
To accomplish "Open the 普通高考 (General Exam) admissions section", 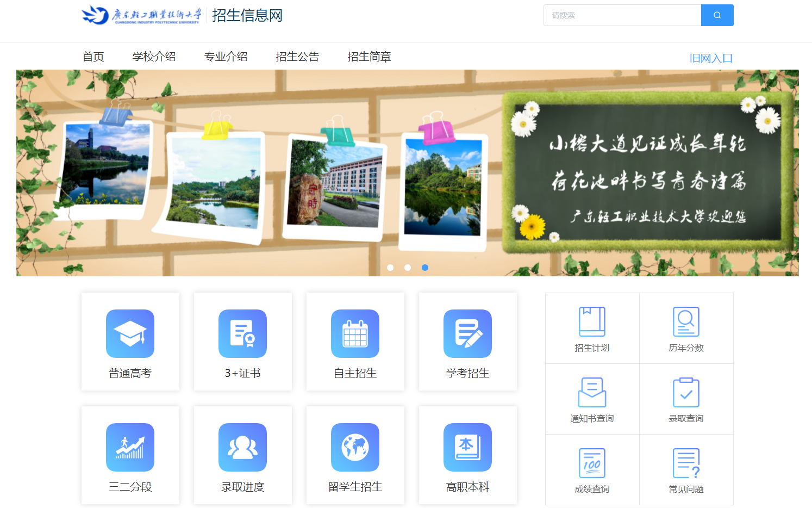I will click(x=130, y=342).
